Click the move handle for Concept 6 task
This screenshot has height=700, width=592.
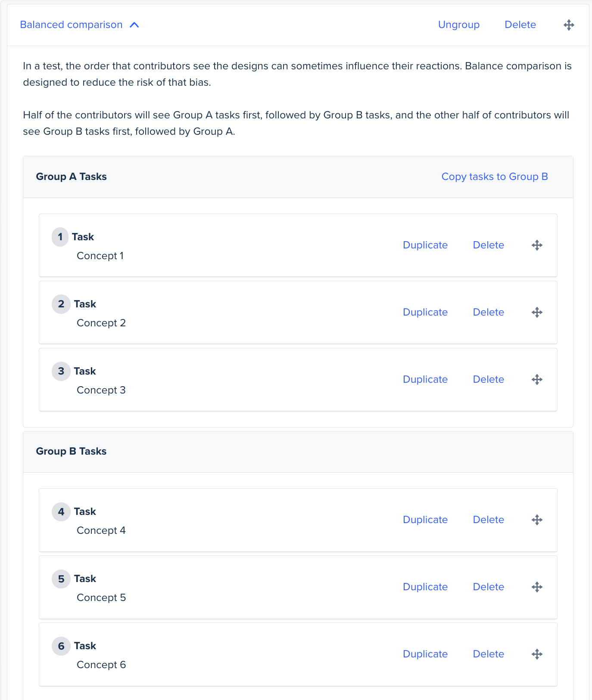click(537, 654)
